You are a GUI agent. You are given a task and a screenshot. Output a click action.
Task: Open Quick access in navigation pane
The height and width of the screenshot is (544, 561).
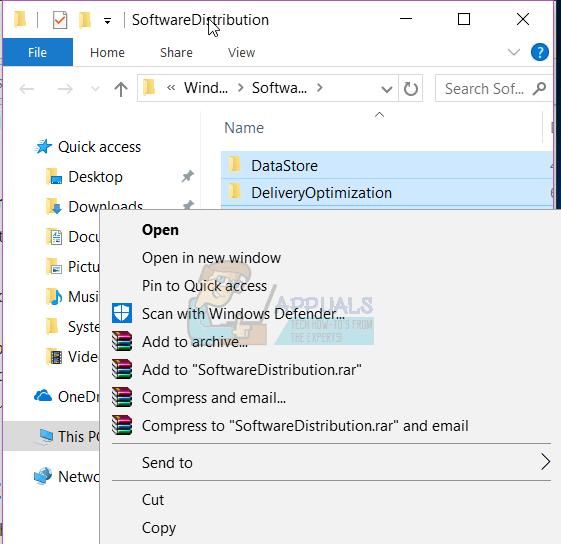99,147
